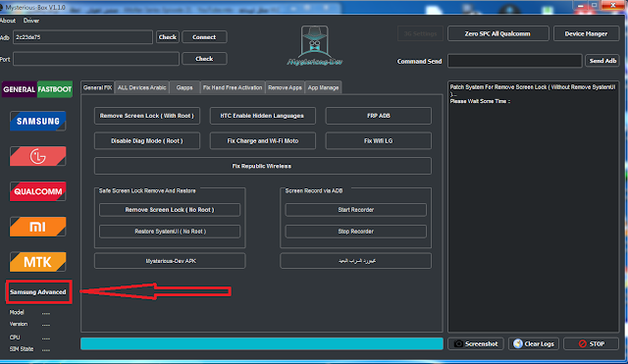Click Start Recorder button
The image size is (628, 364).
click(355, 209)
